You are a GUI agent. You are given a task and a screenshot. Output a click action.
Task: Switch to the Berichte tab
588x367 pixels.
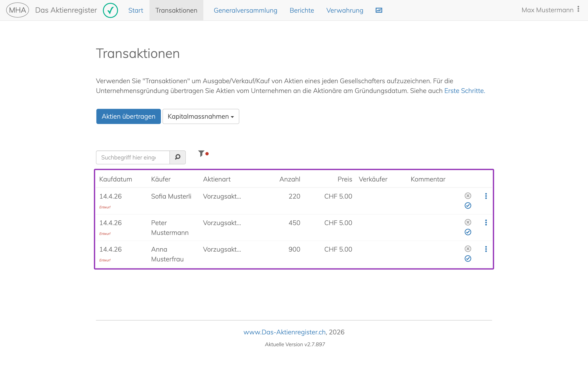tap(302, 10)
